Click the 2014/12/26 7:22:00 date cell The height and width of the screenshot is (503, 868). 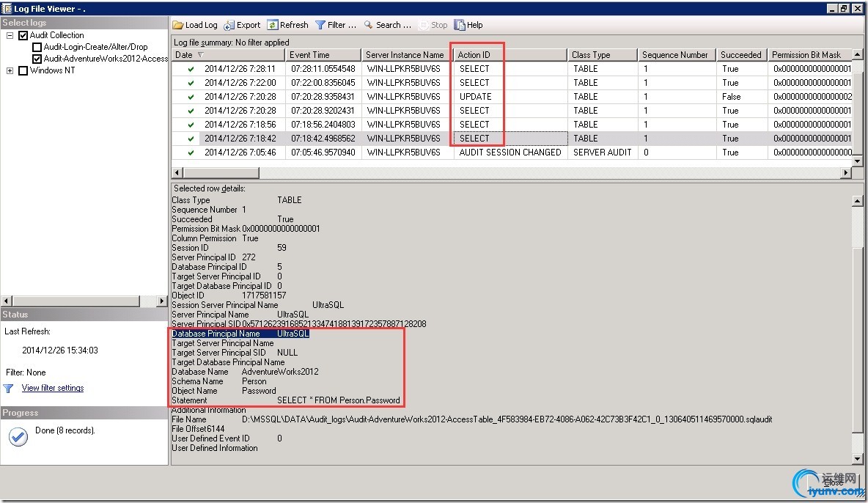(x=240, y=83)
